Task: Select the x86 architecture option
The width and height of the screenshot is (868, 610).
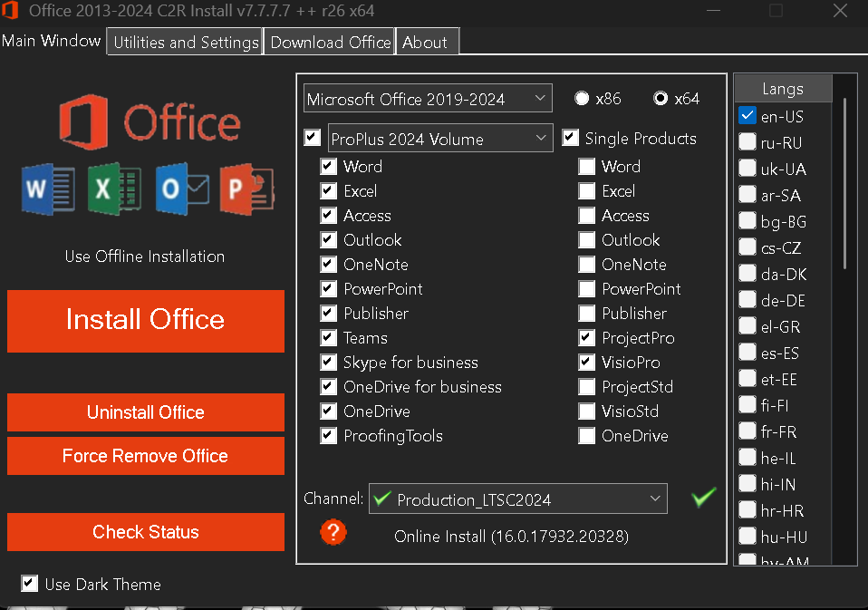Action: (582, 99)
